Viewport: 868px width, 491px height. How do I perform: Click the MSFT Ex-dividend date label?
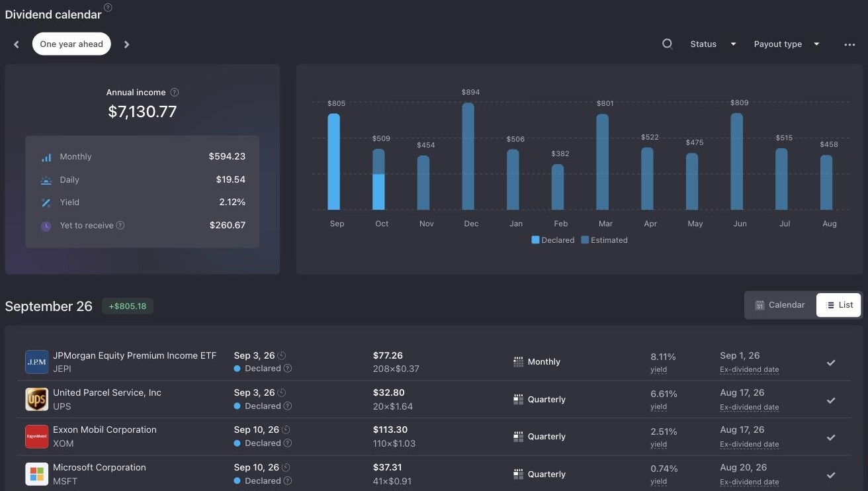point(750,482)
